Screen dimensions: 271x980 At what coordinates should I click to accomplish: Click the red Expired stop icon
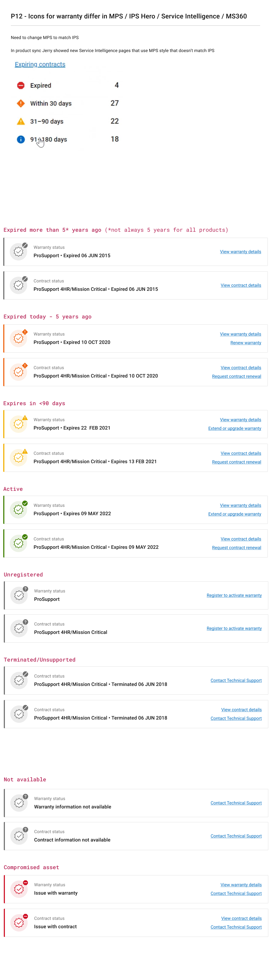tap(21, 86)
